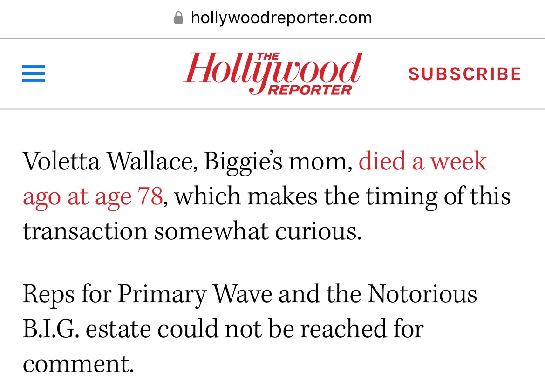Image resolution: width=545 pixels, height=392 pixels.
Task: Follow the "ago at age 78" link
Action: pos(93,196)
